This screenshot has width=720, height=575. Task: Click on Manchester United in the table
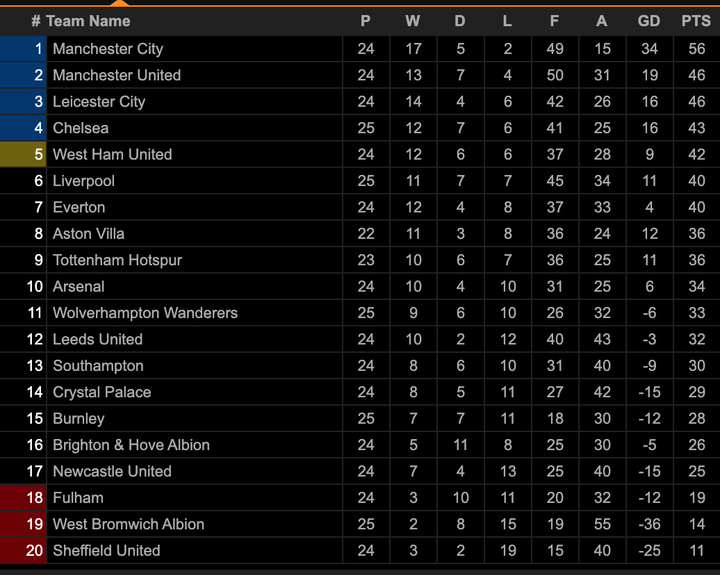point(116,75)
